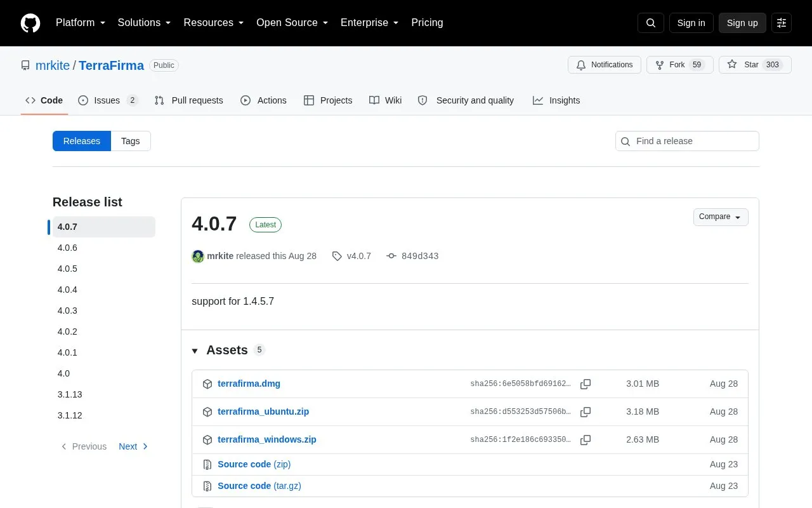Copy sha256 hash for terrafirma_windows.zip
Image resolution: width=812 pixels, height=508 pixels.
click(586, 439)
